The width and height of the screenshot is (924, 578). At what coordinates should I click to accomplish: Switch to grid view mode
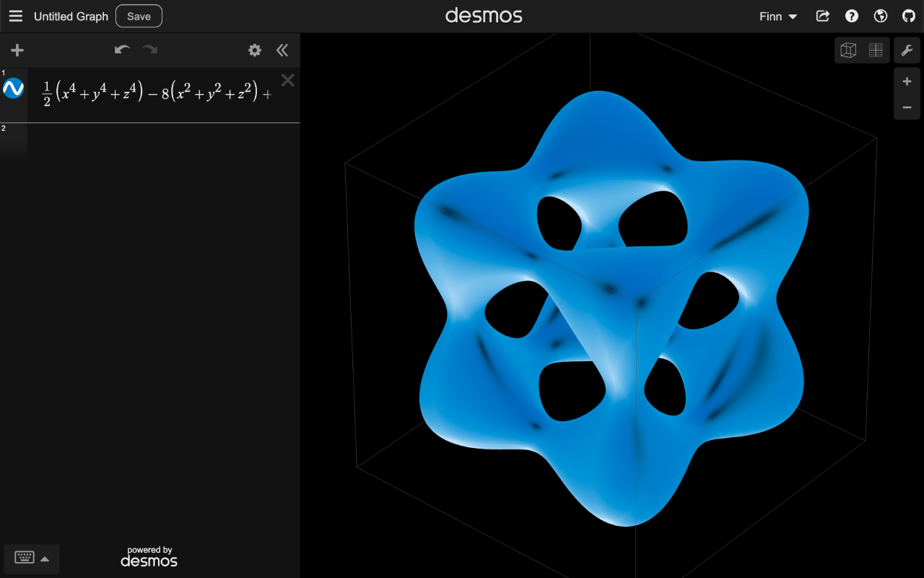[x=876, y=50]
